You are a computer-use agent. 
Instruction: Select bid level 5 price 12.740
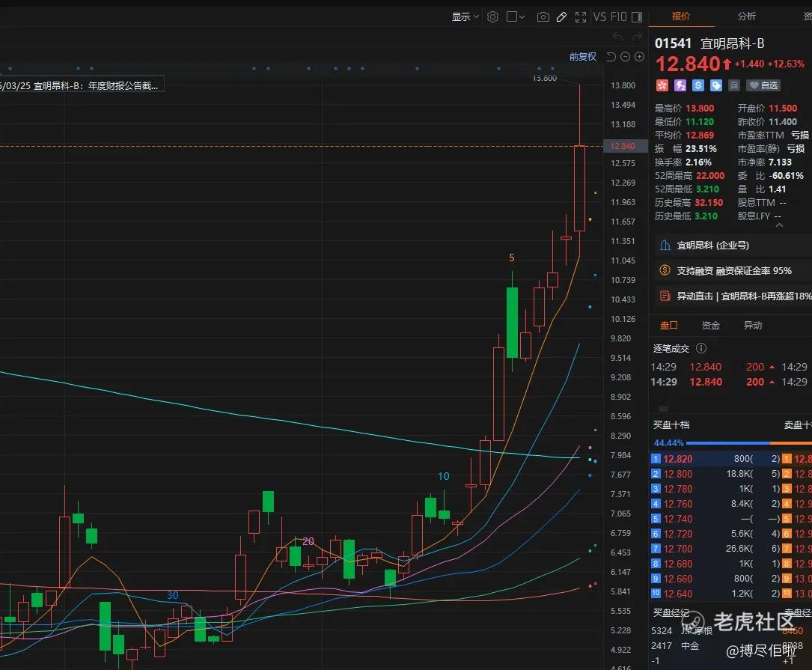(677, 519)
